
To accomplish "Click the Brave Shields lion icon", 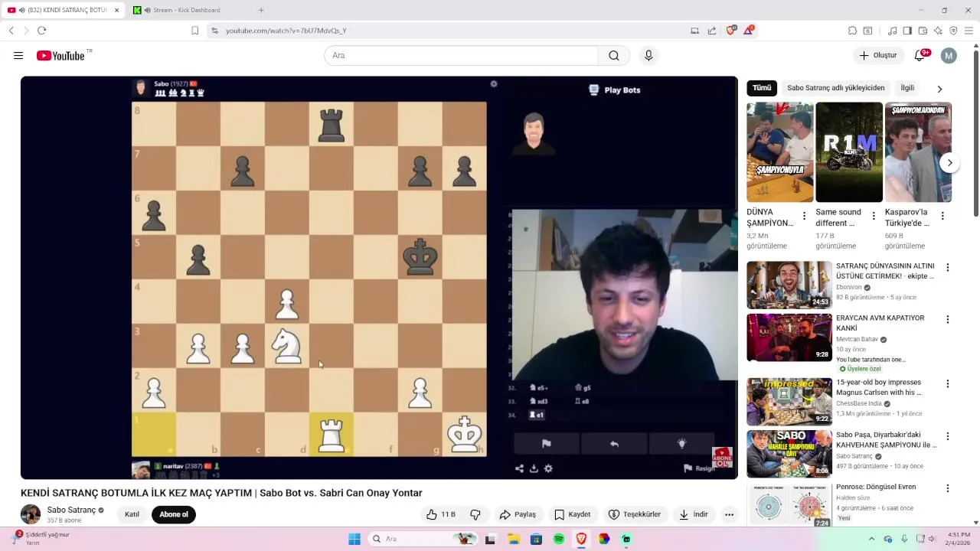I will 730,31.
